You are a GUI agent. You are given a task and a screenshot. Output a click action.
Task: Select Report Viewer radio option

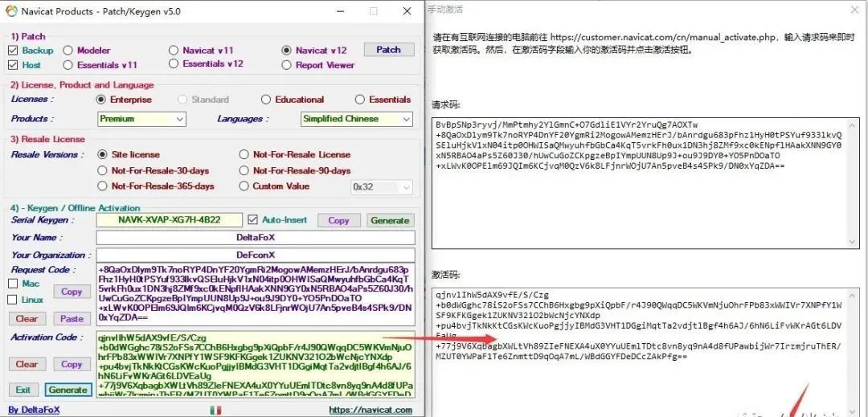pyautogui.click(x=286, y=65)
